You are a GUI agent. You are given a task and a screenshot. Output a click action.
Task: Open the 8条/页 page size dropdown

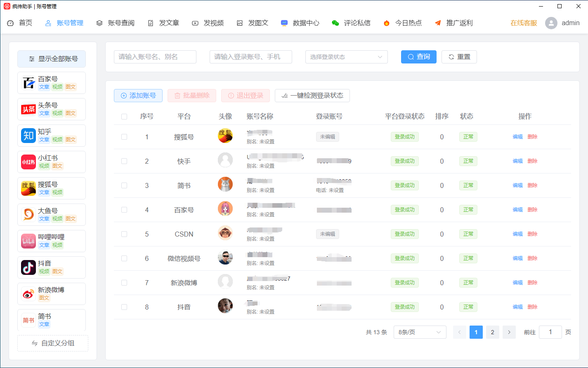tap(420, 332)
